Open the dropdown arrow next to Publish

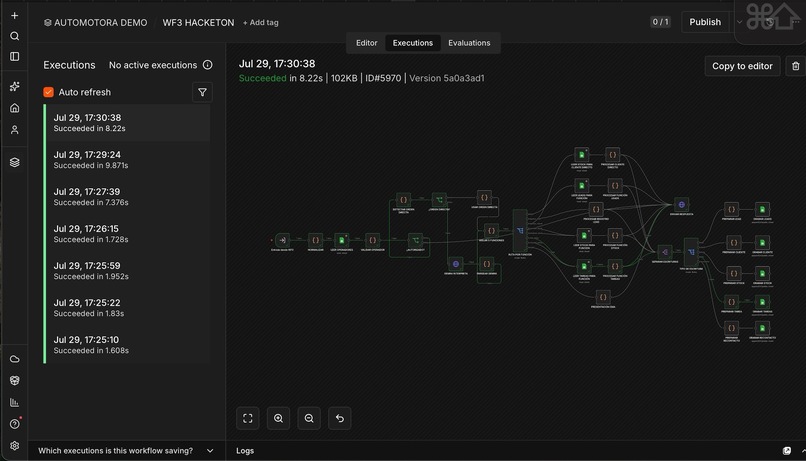coord(739,22)
